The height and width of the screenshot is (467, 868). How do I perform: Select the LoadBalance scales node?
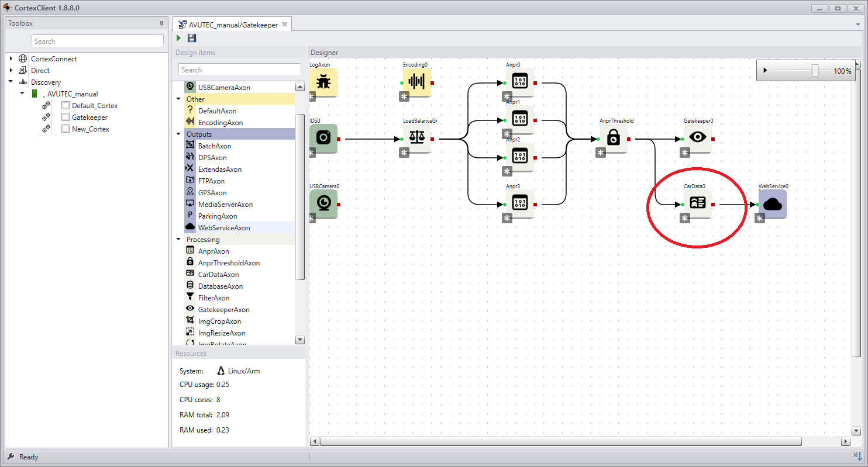(x=416, y=139)
